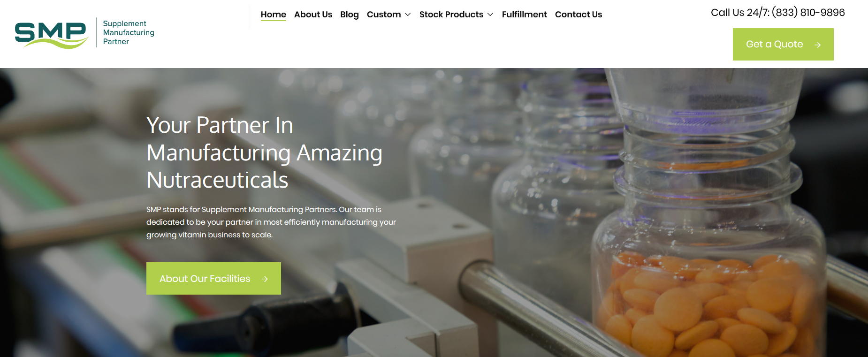Click the Your Partner In Manufacturing heading
This screenshot has height=357, width=868.
pos(265,152)
